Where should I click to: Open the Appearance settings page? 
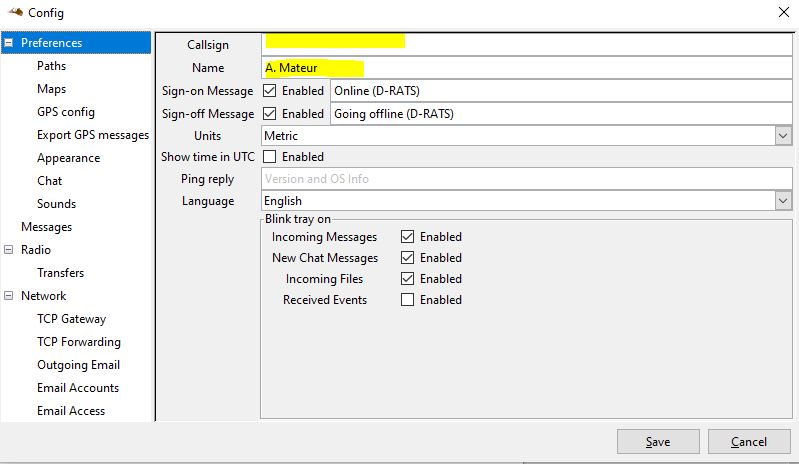[x=68, y=158]
